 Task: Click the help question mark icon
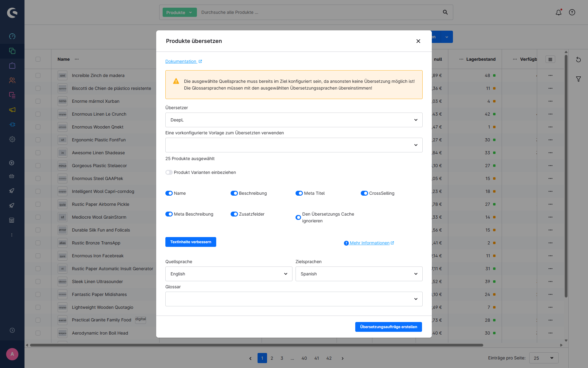coord(572,12)
